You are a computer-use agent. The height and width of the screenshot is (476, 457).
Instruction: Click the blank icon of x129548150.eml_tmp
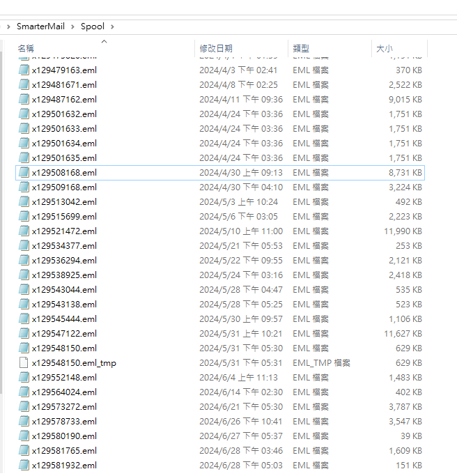click(x=24, y=362)
